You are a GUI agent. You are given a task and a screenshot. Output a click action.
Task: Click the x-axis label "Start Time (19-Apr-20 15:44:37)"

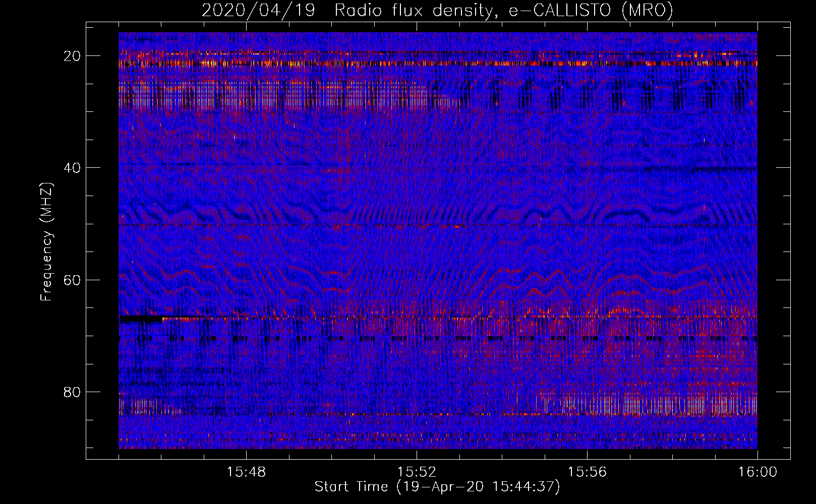(437, 487)
